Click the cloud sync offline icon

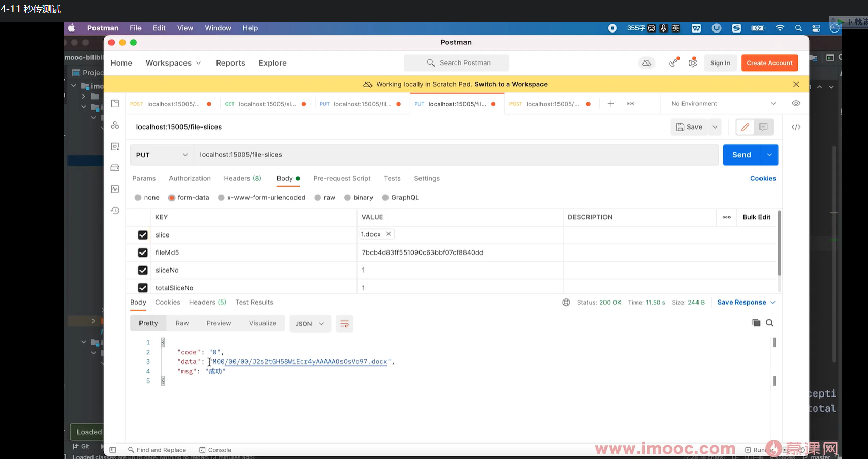click(x=646, y=63)
